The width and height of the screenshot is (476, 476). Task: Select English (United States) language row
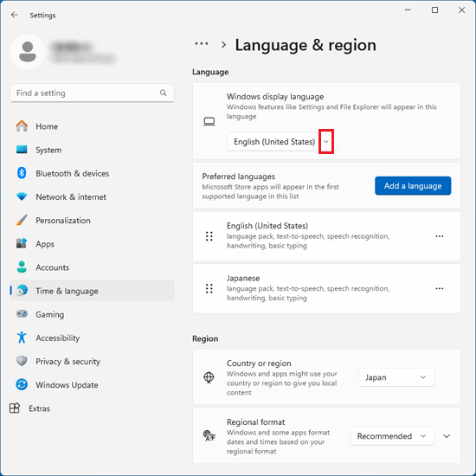[x=326, y=236]
